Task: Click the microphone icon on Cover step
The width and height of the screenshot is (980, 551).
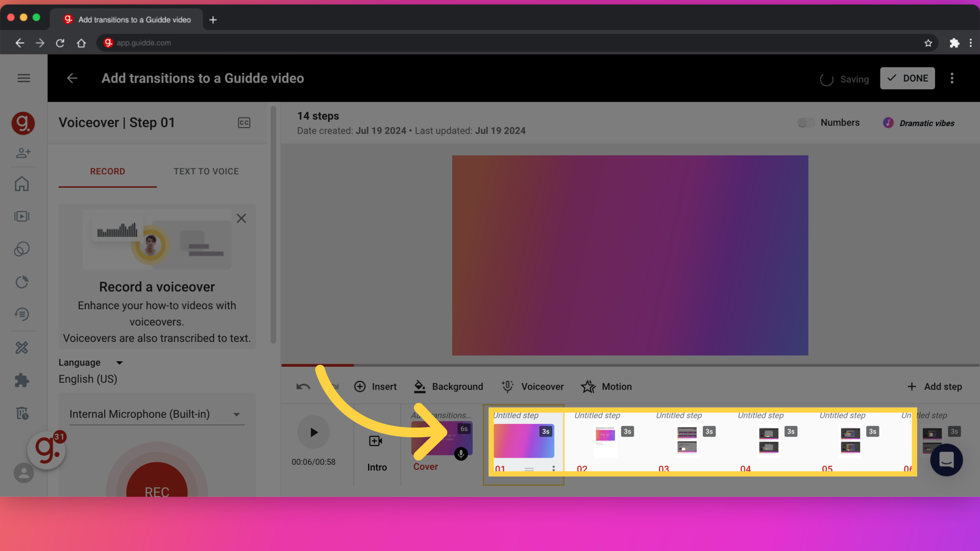Action: pos(463,453)
